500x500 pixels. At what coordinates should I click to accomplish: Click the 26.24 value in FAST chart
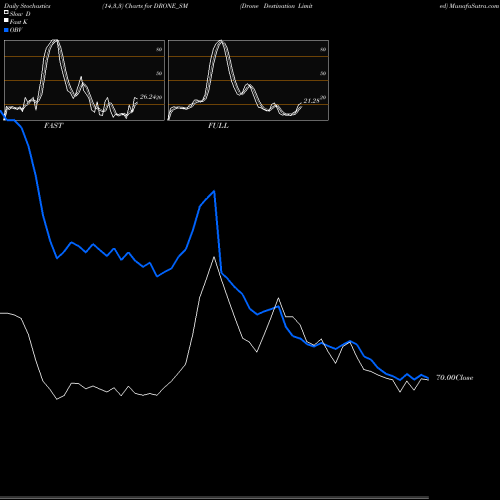[148, 97]
